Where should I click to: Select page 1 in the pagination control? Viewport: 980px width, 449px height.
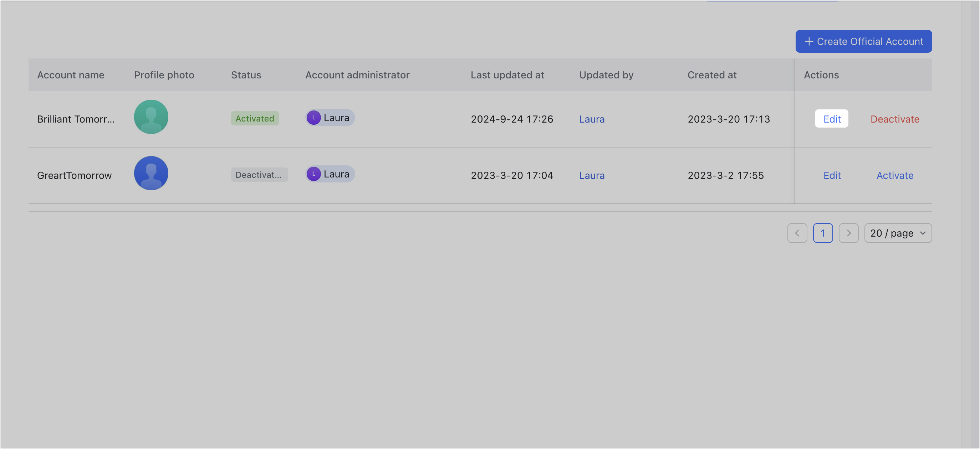click(x=823, y=233)
